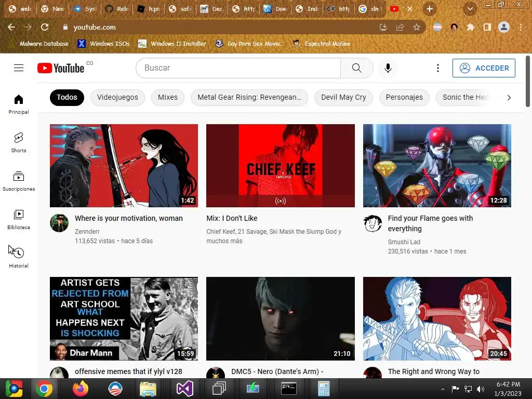The height and width of the screenshot is (399, 532).
Task: Switch to the 'Dow' browser tab
Action: 275,9
